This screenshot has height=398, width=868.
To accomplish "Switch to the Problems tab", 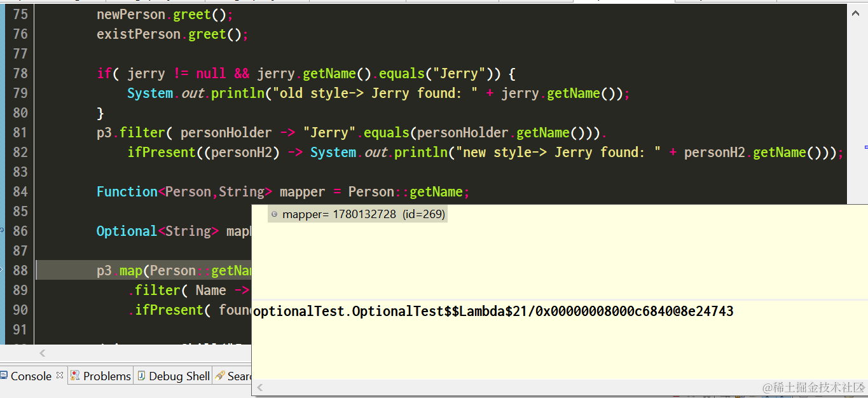I will [x=100, y=376].
